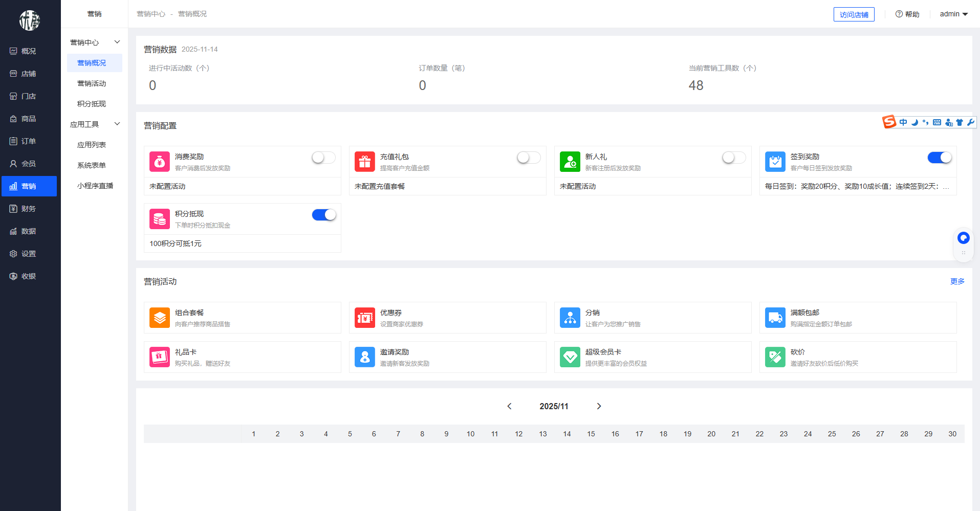The width and height of the screenshot is (980, 511).
Task: Open the 礼品卡 gift card icon
Action: (x=159, y=357)
